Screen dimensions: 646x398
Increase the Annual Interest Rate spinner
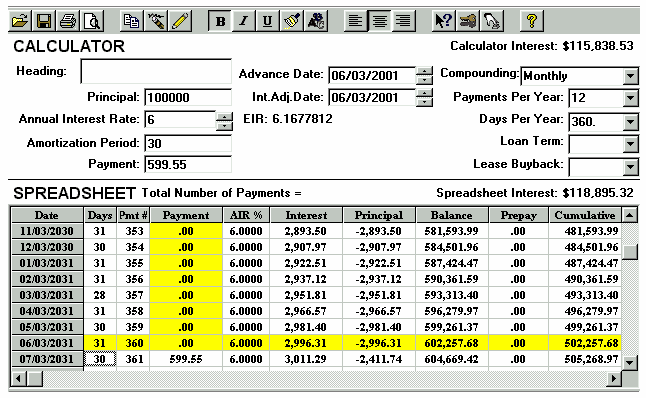coord(224,116)
